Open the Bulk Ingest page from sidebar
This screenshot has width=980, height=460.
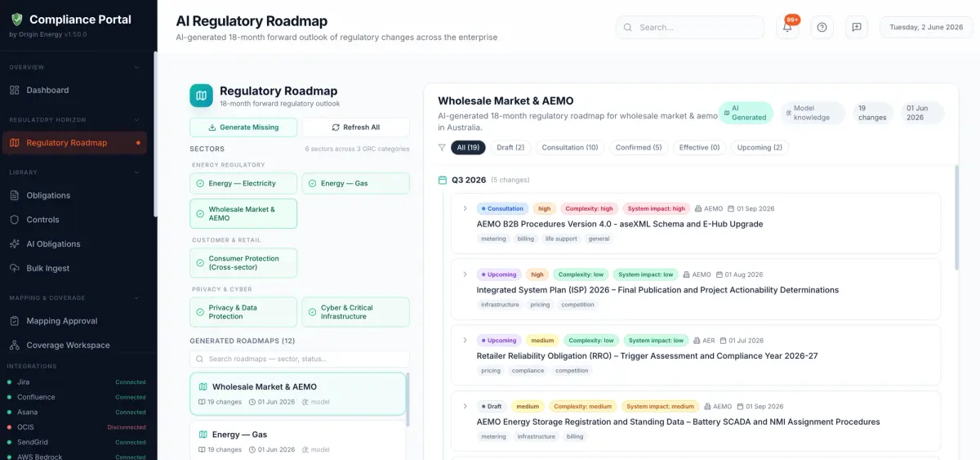(74, 268)
